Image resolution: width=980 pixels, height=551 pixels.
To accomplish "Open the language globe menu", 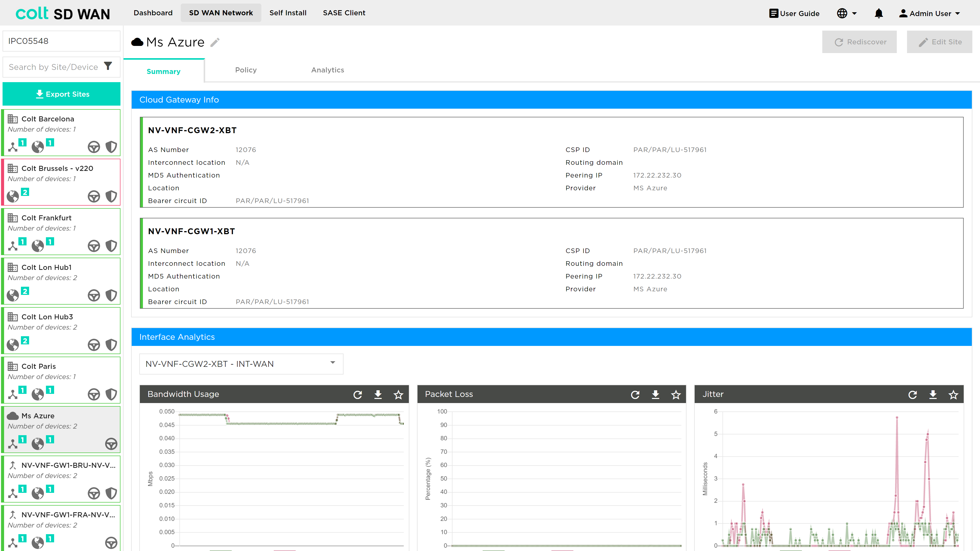I will 847,14.
